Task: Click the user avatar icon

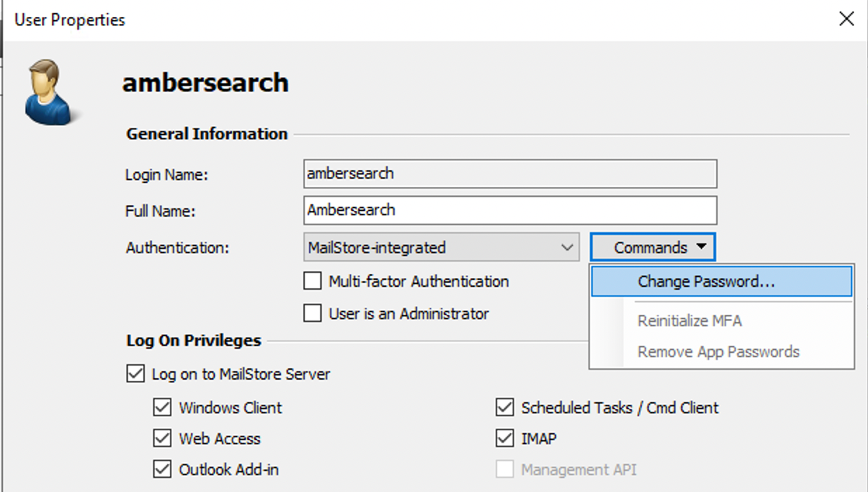Action: (49, 92)
